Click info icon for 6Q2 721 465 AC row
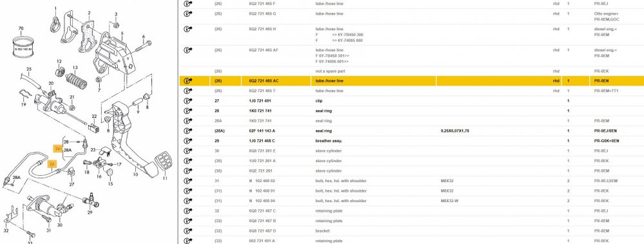Image resolution: width=644 pixels, height=244 pixels. click(188, 80)
